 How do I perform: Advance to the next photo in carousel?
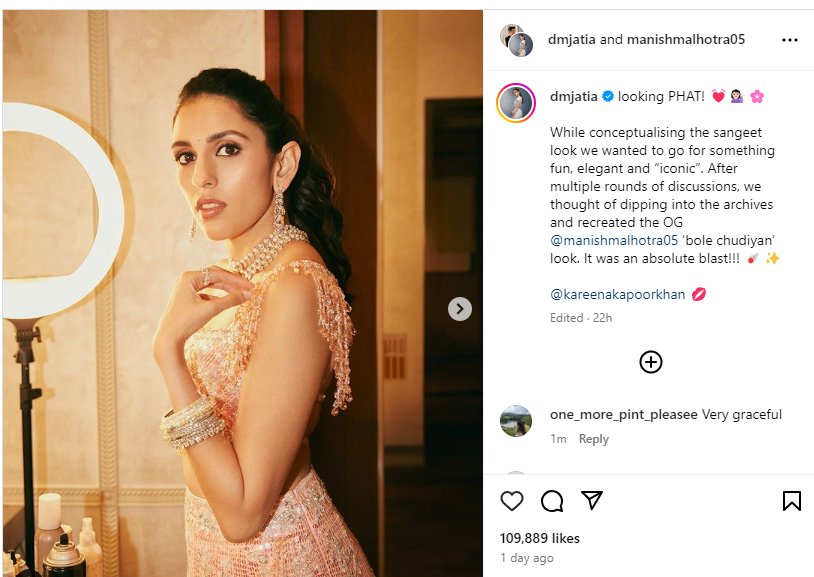click(x=459, y=309)
